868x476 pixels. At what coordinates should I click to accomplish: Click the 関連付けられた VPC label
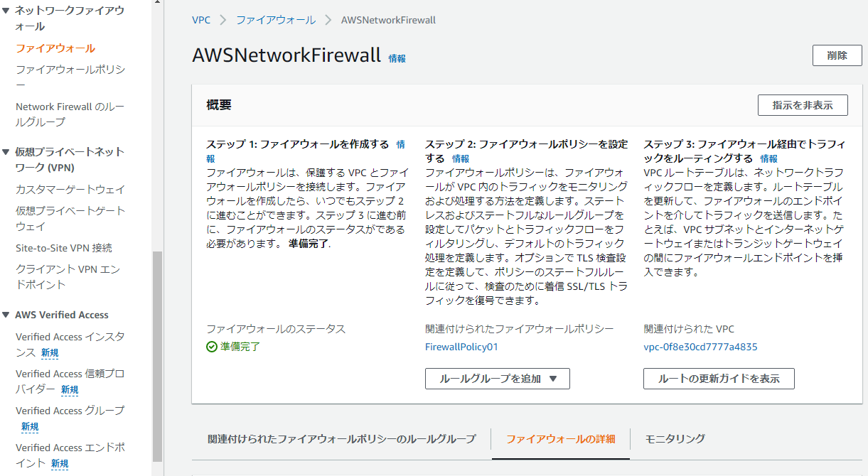click(689, 329)
